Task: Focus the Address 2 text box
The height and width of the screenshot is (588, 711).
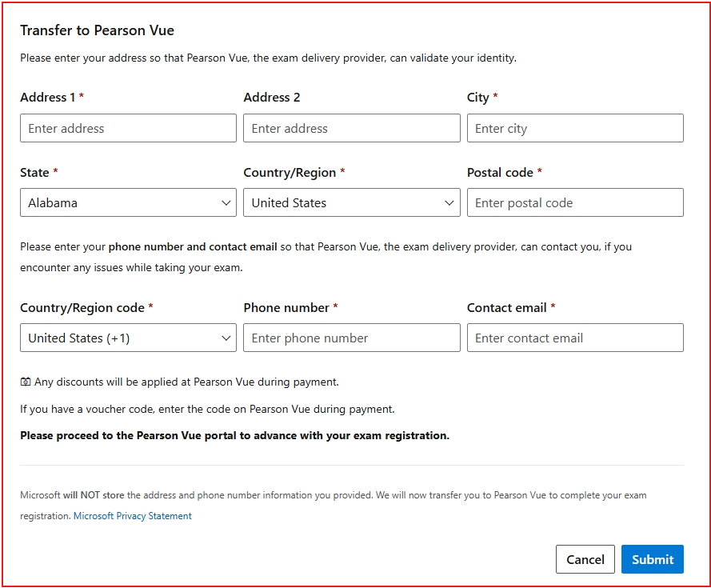Action: pyautogui.click(x=352, y=128)
